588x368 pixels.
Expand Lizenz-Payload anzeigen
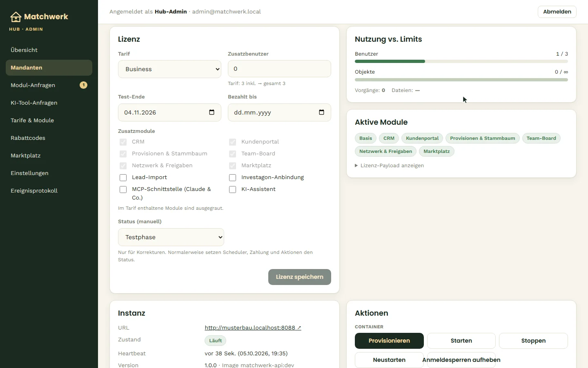(389, 166)
